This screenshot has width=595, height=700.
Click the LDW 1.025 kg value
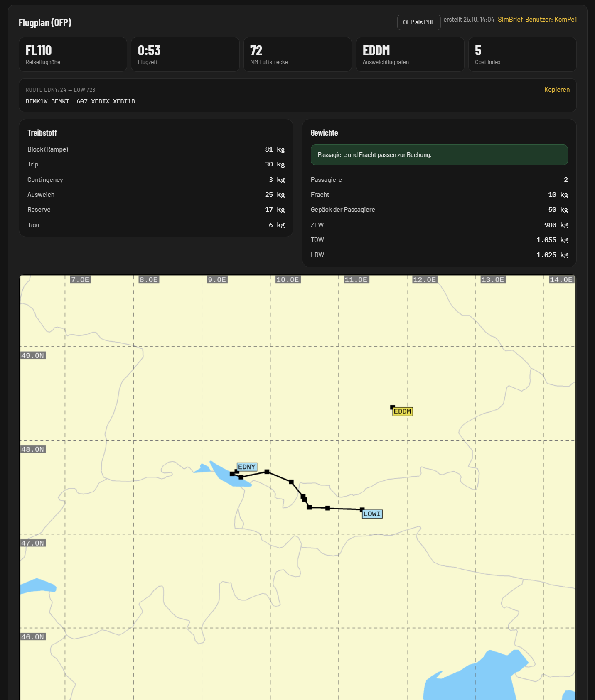pyautogui.click(x=552, y=255)
